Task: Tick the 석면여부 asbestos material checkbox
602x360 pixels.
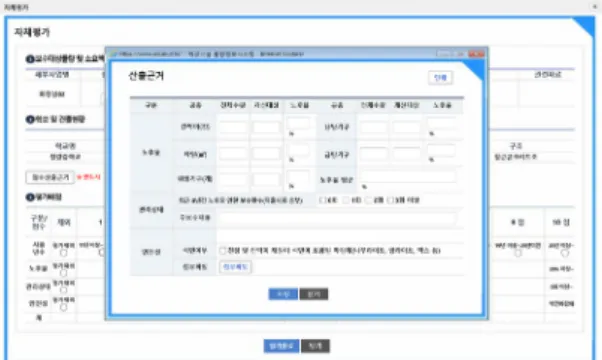Action: 222,251
